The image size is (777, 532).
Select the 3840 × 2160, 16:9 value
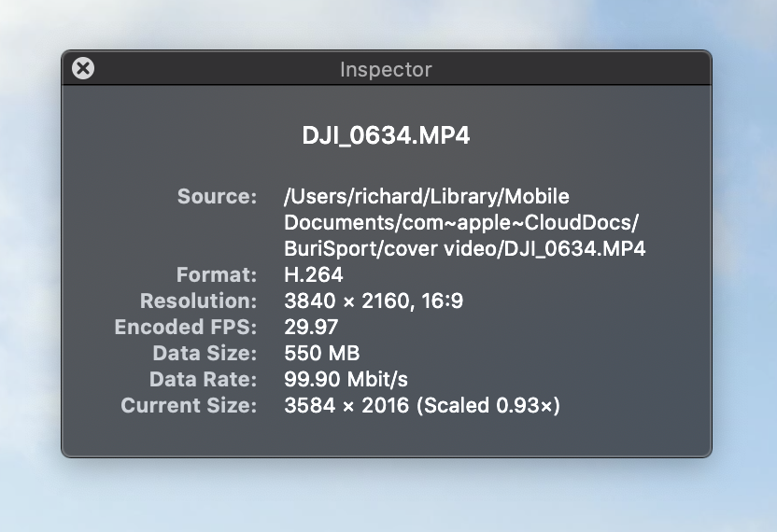[374, 301]
